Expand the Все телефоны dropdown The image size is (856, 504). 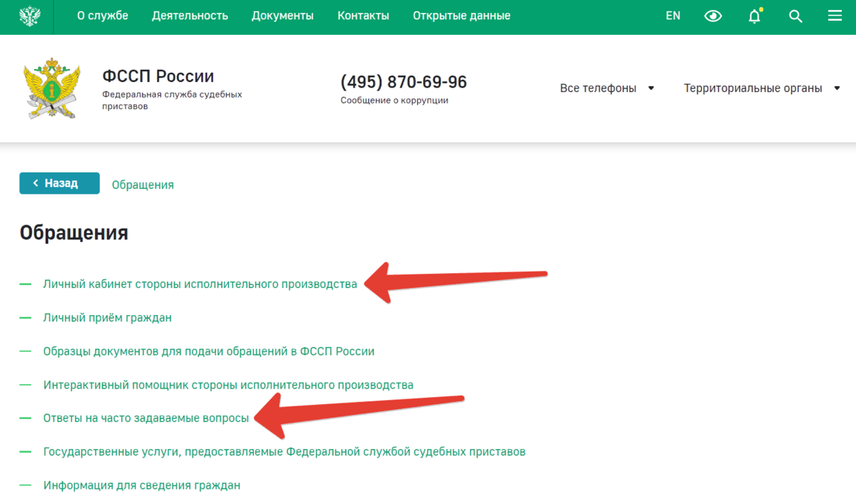click(x=606, y=88)
